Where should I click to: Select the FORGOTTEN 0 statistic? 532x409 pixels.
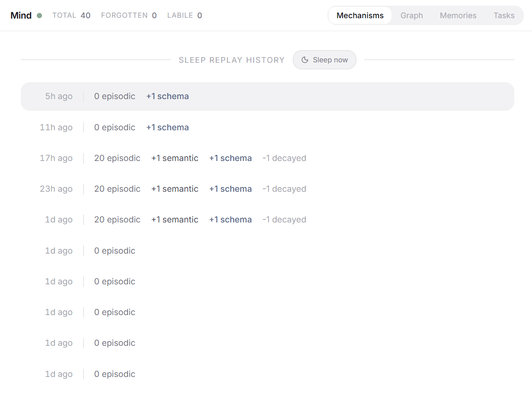tap(129, 16)
